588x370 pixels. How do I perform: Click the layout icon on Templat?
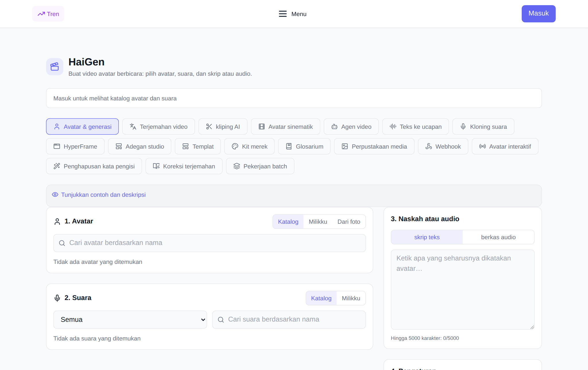point(186,146)
